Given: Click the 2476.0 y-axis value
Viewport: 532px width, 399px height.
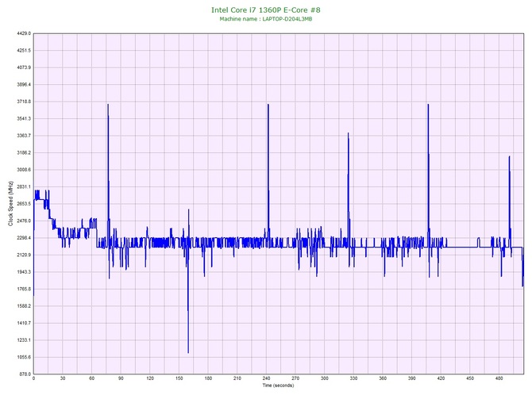Looking at the screenshot, I should coord(24,221).
